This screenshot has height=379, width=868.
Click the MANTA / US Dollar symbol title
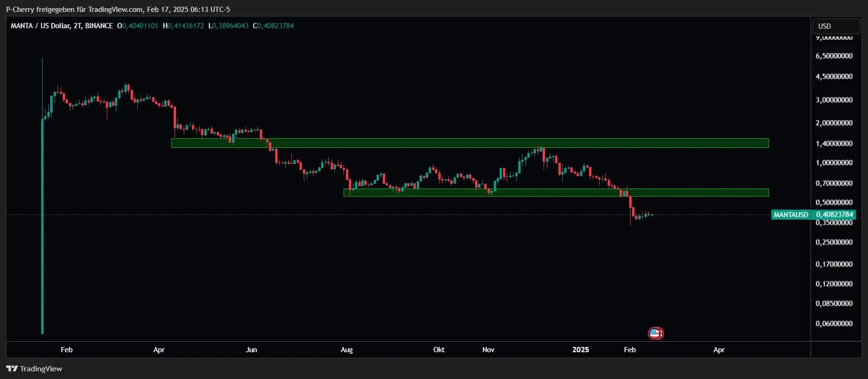[x=62, y=26]
